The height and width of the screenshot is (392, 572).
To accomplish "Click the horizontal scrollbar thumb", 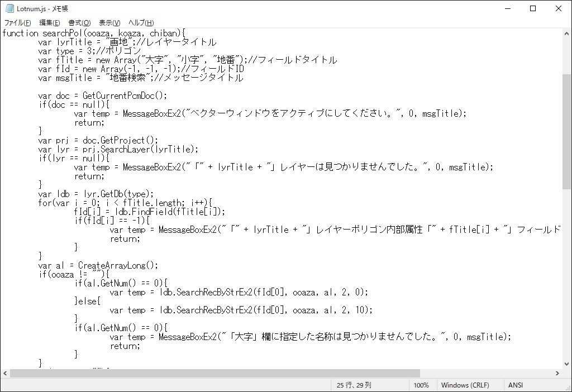I will point(215,373).
